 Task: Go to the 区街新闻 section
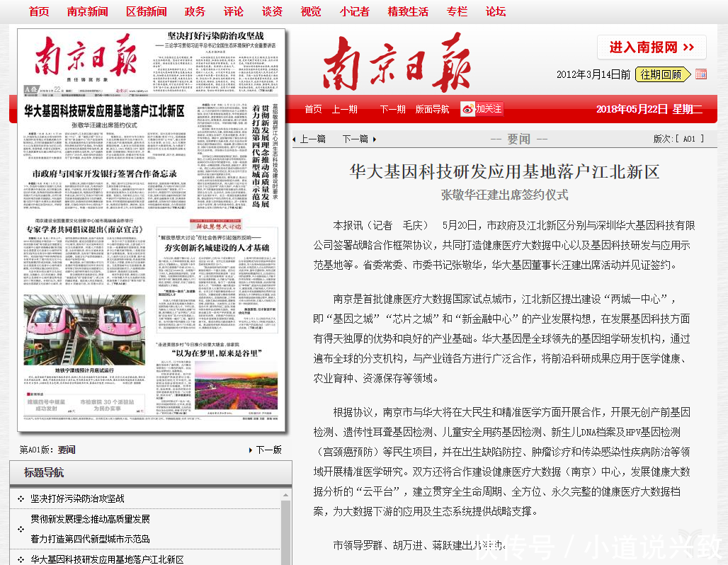point(147,11)
